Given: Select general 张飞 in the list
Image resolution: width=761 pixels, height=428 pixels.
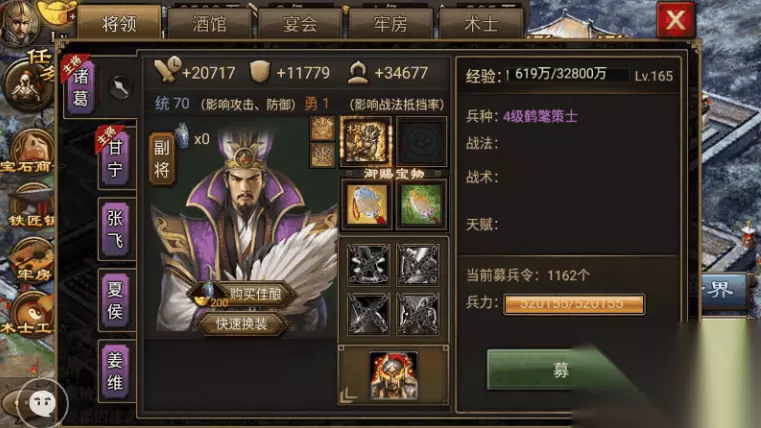Looking at the screenshot, I should coord(115,229).
